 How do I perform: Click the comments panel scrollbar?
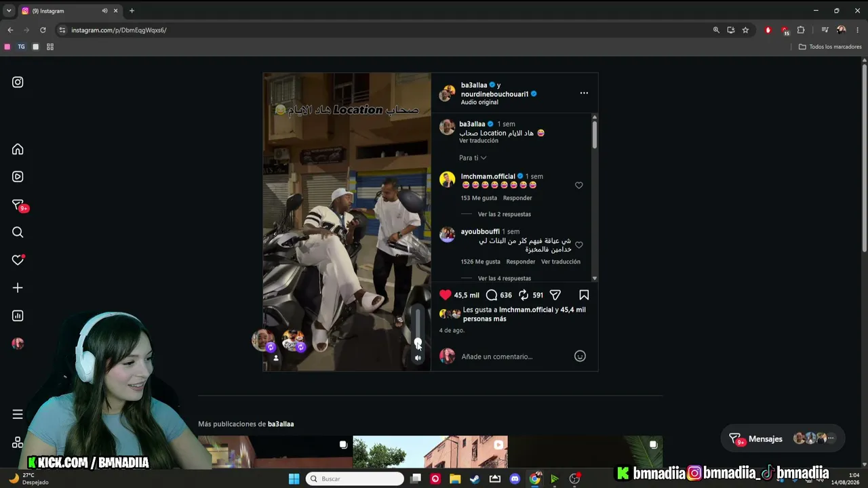tap(595, 135)
